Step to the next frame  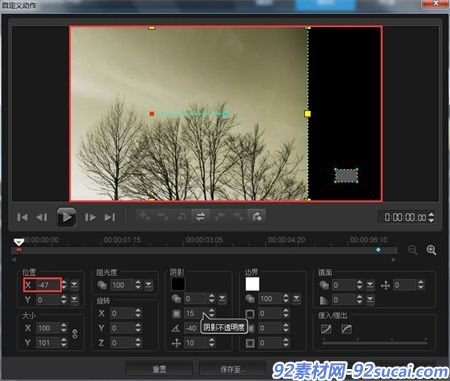click(90, 217)
